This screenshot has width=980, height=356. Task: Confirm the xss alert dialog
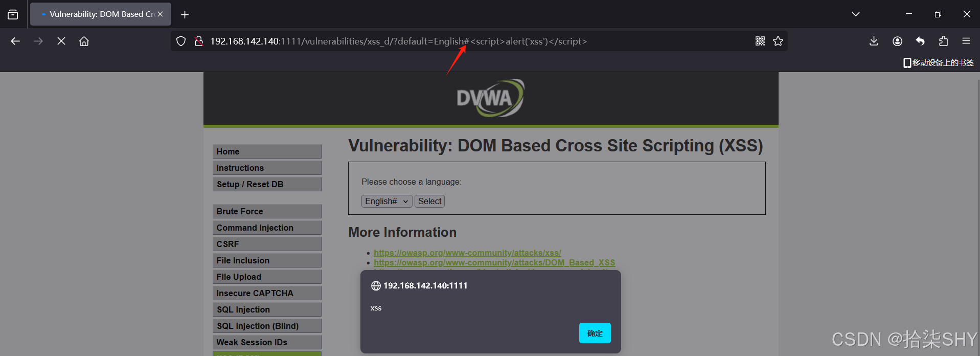pos(595,333)
